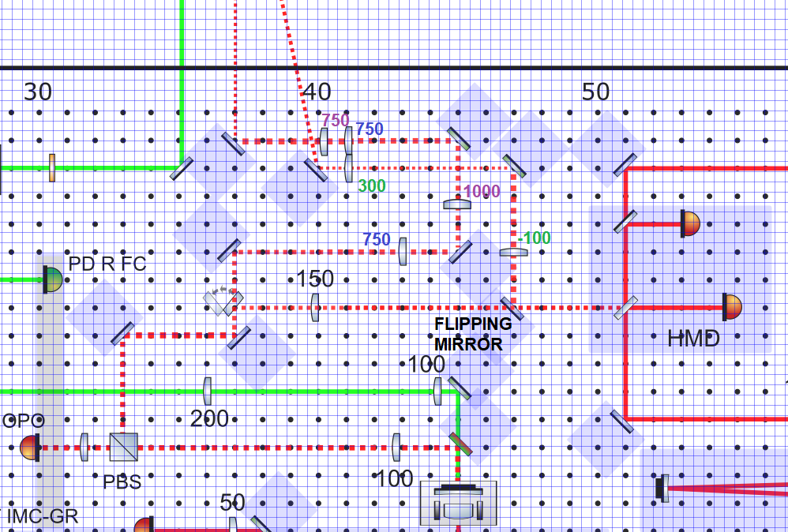
Task: Select the green -100 label
Action: pyautogui.click(x=534, y=238)
